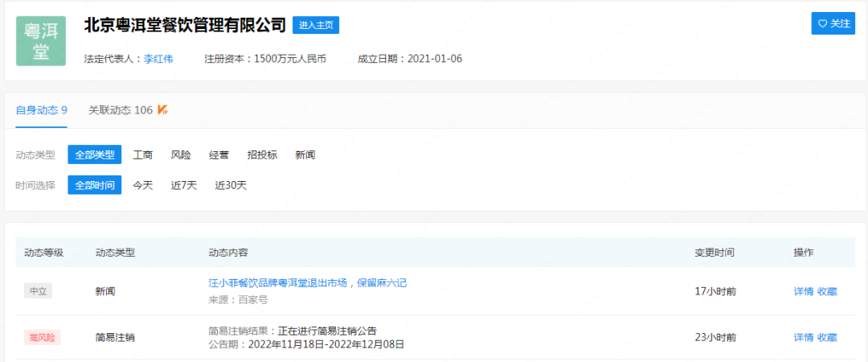Screen dimensions: 868x362
Task: Click the 23小时前 timestamp
Action: pyautogui.click(x=715, y=337)
